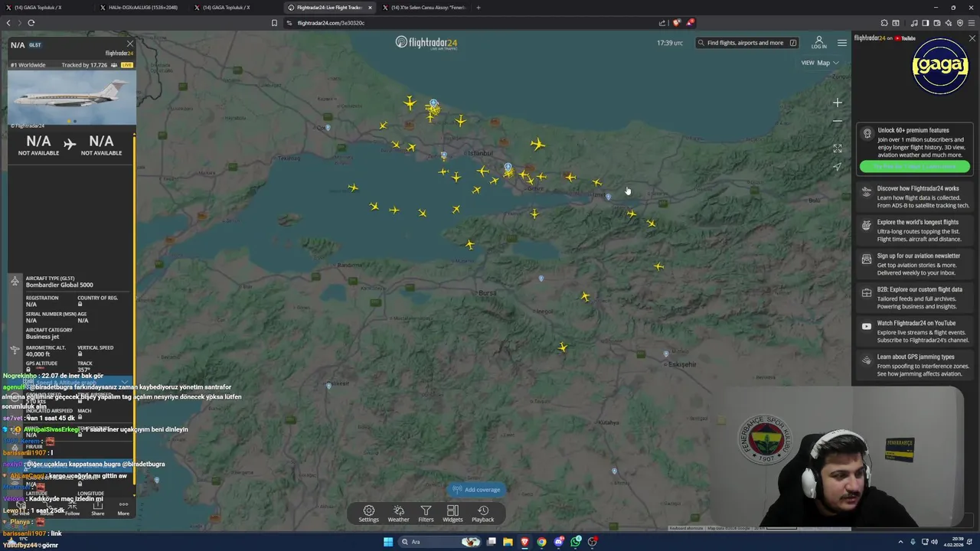Toggle fullscreen map view
Viewport: 980px width, 551px height.
coord(838,148)
